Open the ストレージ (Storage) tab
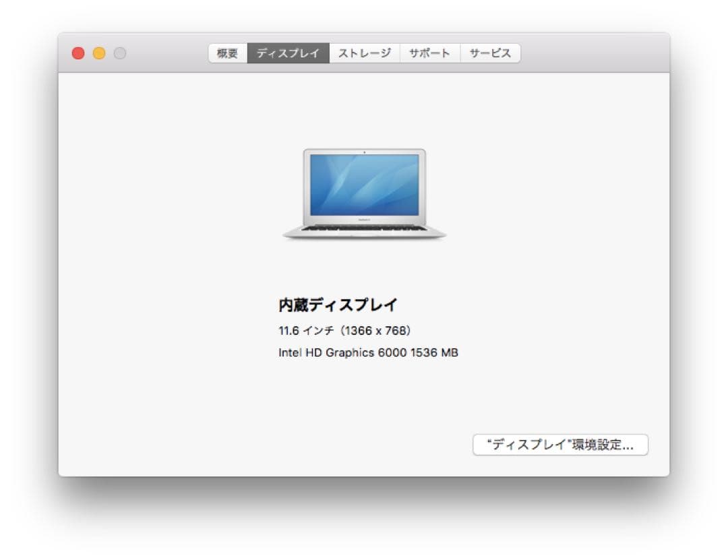 364,53
